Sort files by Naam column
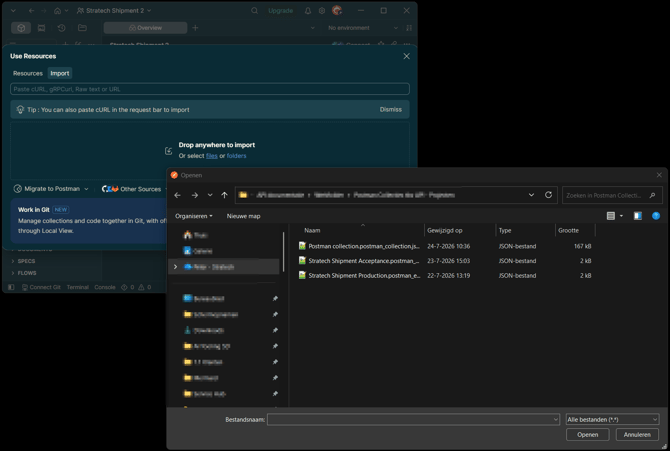Viewport: 670px width, 451px height. (x=312, y=230)
